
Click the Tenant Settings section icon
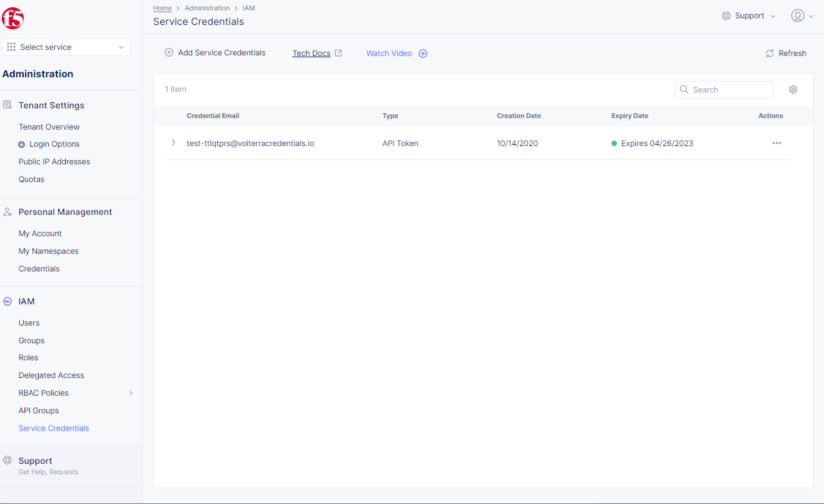point(7,105)
